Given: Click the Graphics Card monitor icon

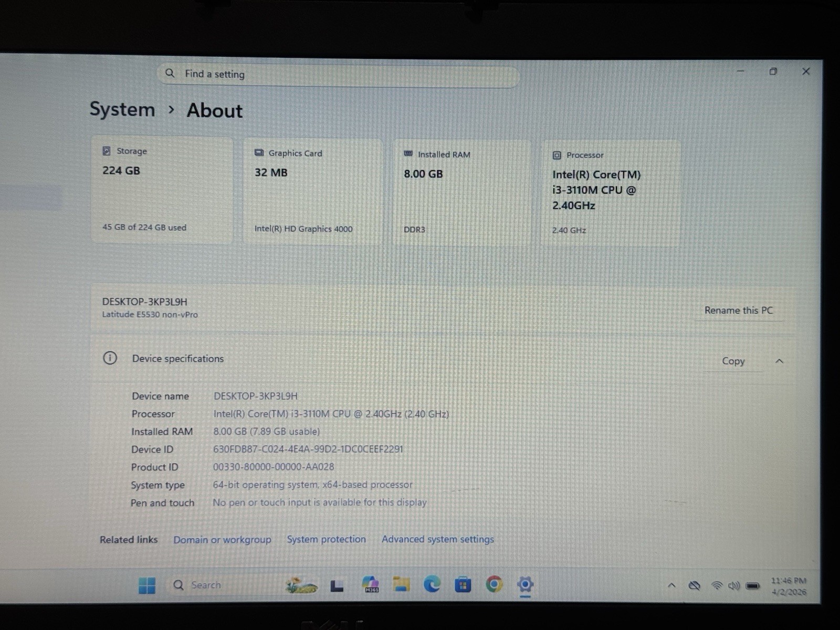Looking at the screenshot, I should (259, 153).
